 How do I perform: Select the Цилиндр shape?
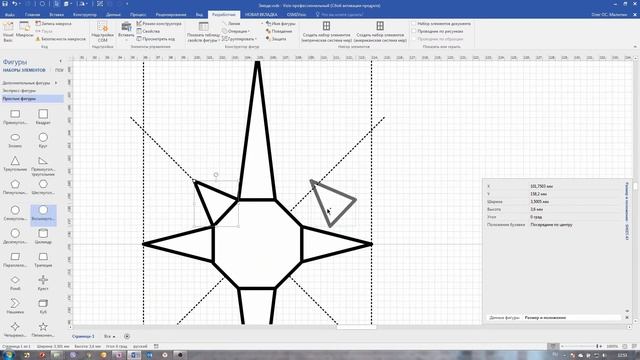(43, 236)
